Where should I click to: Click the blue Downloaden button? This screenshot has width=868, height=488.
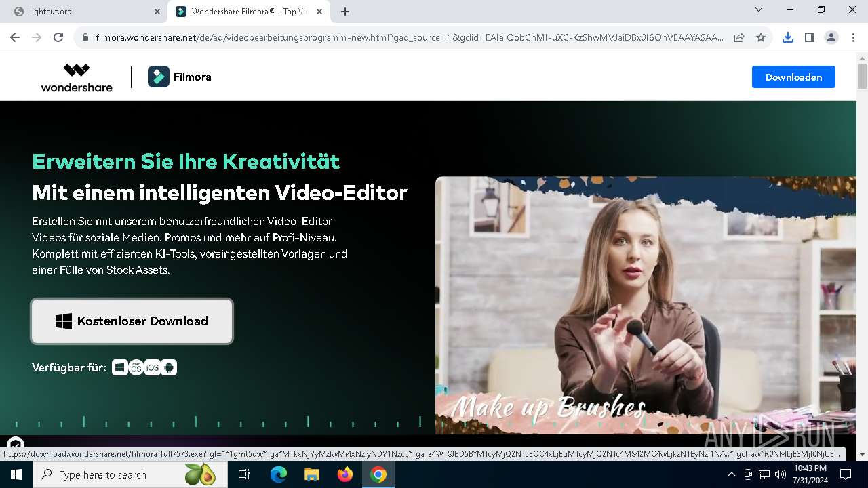click(x=793, y=77)
